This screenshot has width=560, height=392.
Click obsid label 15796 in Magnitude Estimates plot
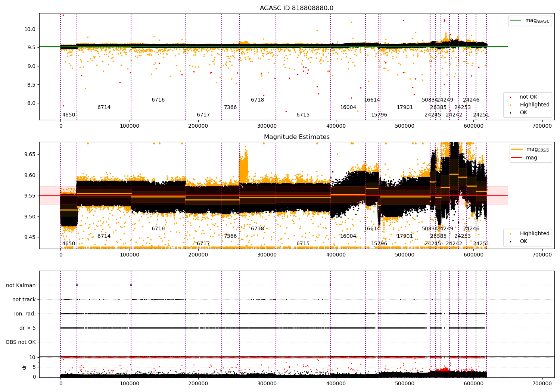(379, 244)
